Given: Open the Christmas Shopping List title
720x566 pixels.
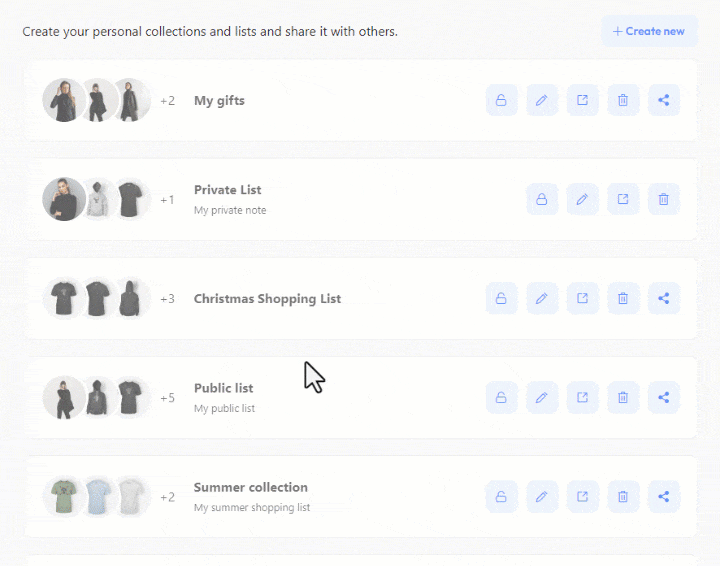Looking at the screenshot, I should coord(267,298).
